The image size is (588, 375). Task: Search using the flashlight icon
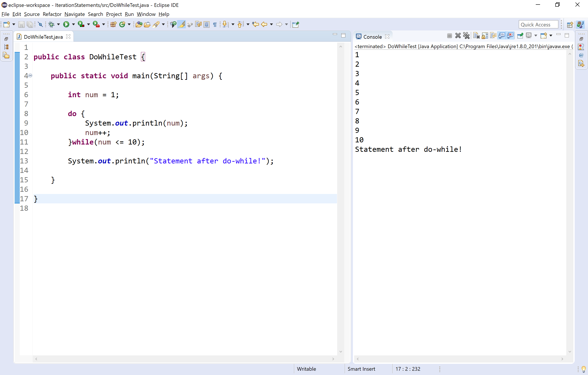tap(156, 24)
